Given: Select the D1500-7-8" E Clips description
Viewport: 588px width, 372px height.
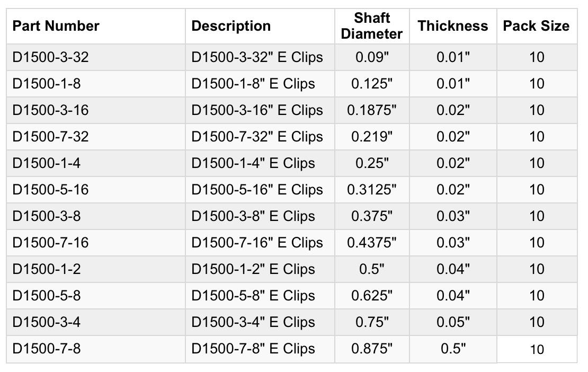Looking at the screenshot, I should tap(253, 349).
